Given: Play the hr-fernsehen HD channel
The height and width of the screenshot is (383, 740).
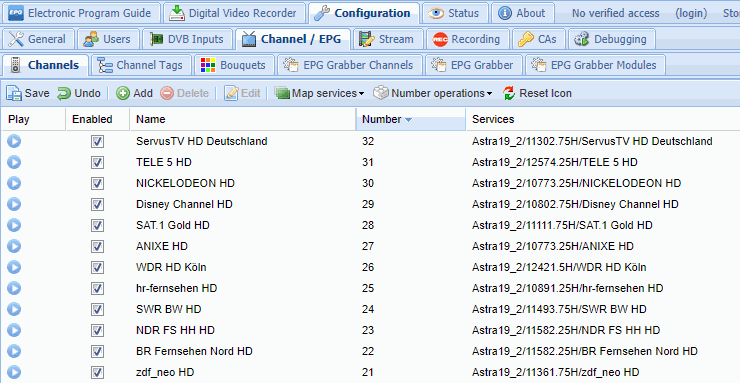Looking at the screenshot, I should [14, 288].
